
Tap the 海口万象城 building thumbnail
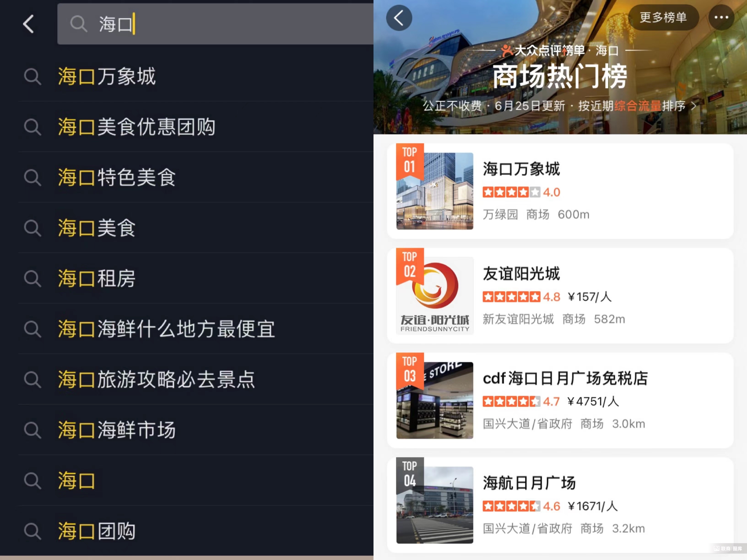435,191
